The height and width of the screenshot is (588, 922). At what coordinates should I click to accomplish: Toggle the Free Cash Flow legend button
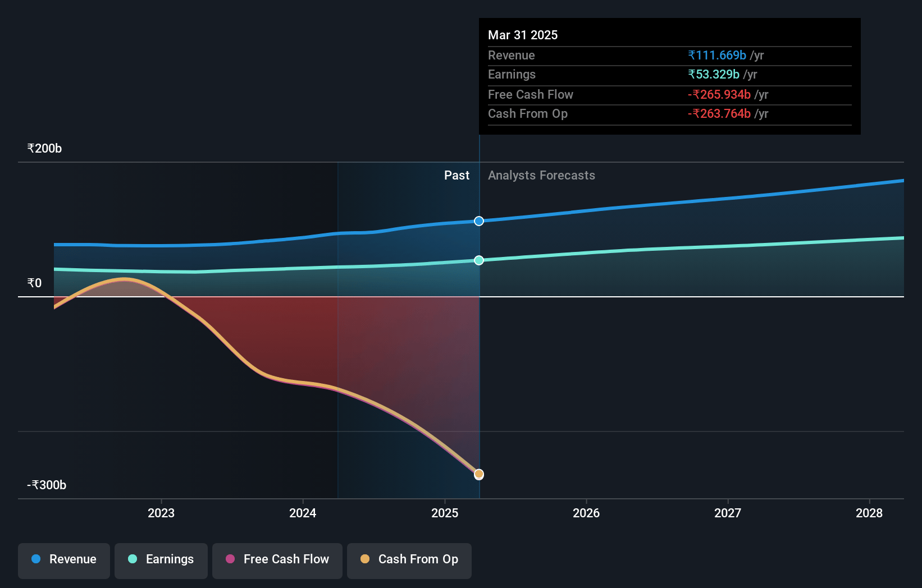click(277, 561)
